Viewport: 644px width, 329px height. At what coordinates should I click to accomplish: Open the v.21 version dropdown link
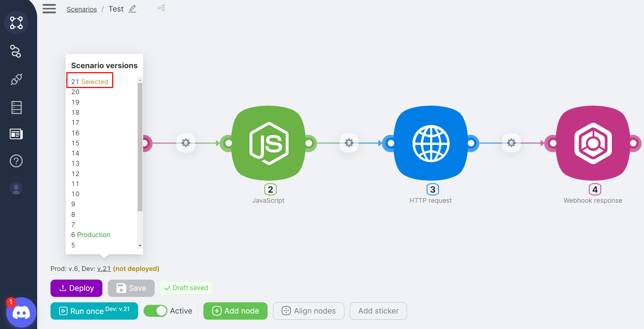tap(104, 269)
